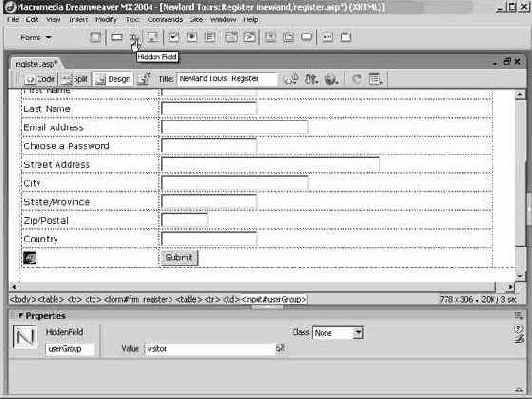The width and height of the screenshot is (532, 399).
Task: Insert a Textarea from the Forms toolbar
Action: click(152, 37)
